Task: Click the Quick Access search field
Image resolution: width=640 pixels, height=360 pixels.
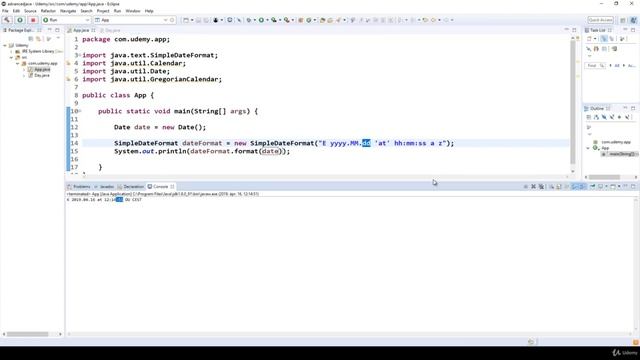Action: [x=600, y=20]
